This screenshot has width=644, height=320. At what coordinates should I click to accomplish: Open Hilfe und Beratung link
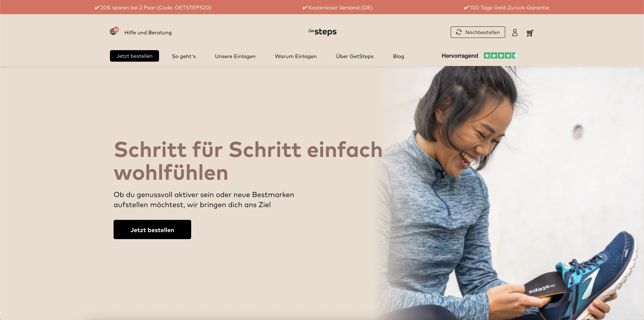point(148,33)
